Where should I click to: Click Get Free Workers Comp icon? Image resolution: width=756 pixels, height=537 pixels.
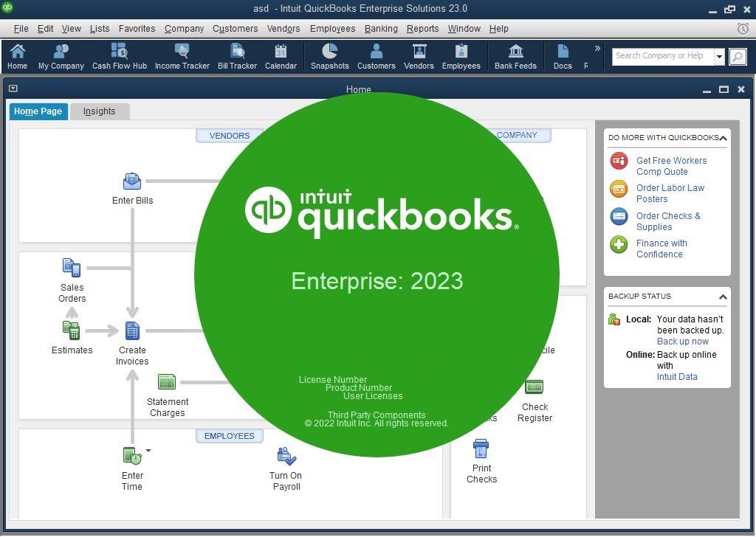[619, 161]
